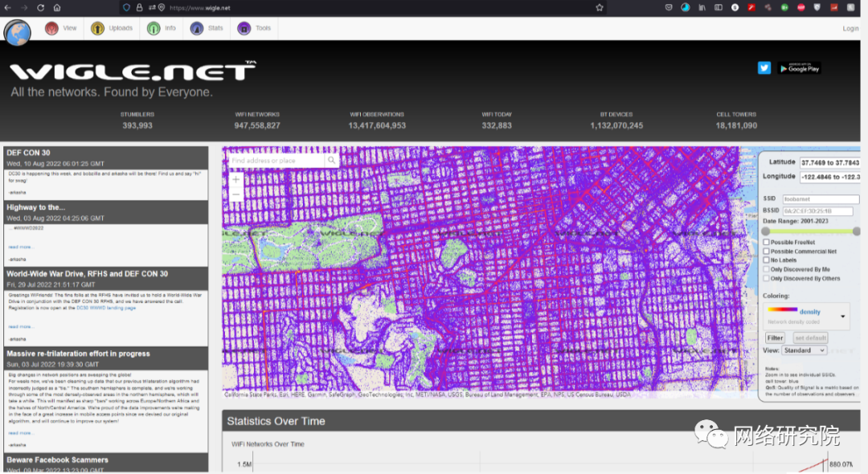Click the Cell Towers count 18,181,090
Screen dimensions: 868x474
(736, 125)
